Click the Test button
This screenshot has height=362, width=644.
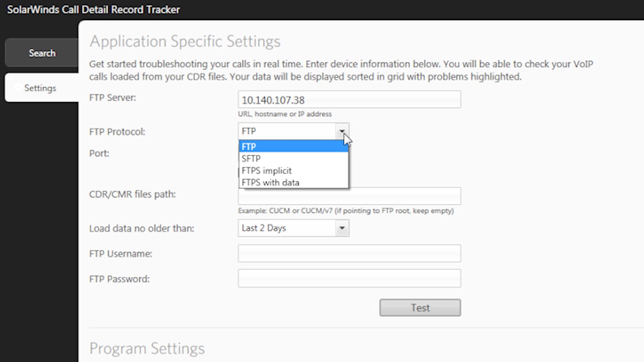[x=420, y=308]
